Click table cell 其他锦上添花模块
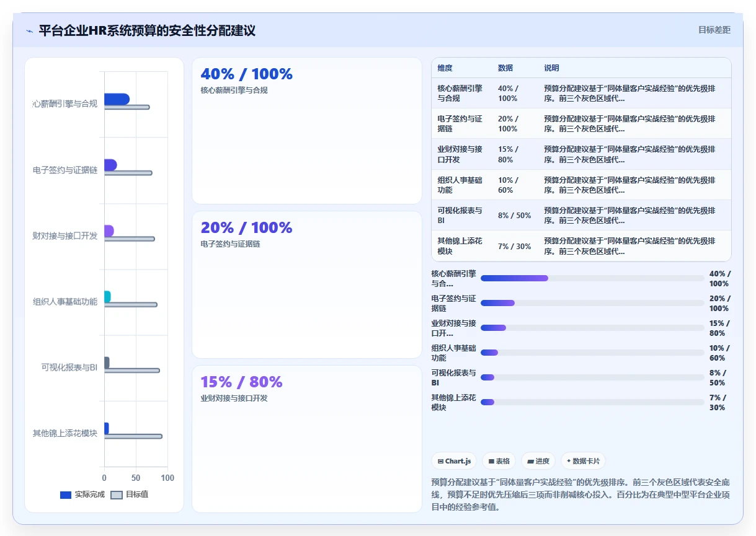Image resolution: width=756 pixels, height=536 pixels. tap(460, 246)
